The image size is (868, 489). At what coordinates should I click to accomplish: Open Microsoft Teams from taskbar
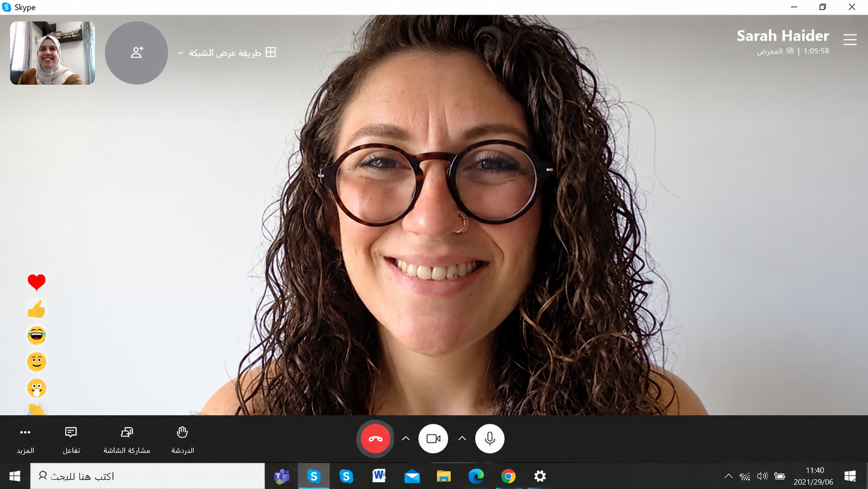[x=281, y=476]
